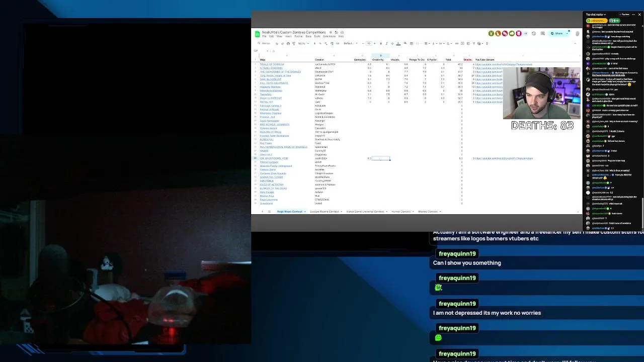
Task: Click the add sheet plus button
Action: (262, 211)
